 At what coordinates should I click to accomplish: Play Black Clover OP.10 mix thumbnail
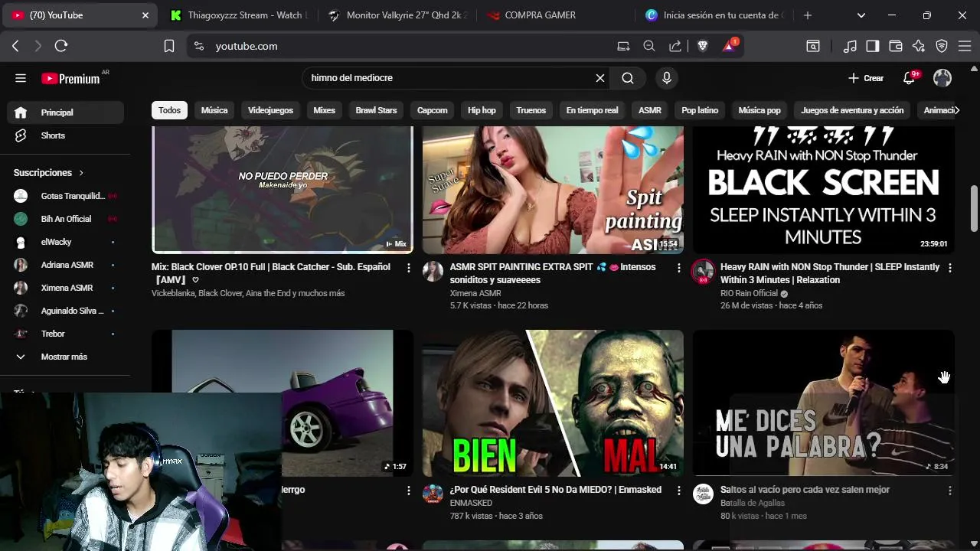[283, 190]
